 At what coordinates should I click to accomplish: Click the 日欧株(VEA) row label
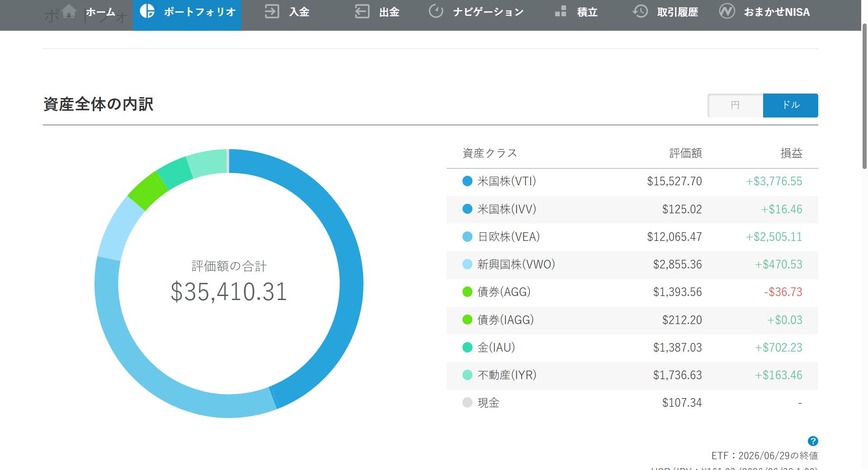pyautogui.click(x=509, y=237)
